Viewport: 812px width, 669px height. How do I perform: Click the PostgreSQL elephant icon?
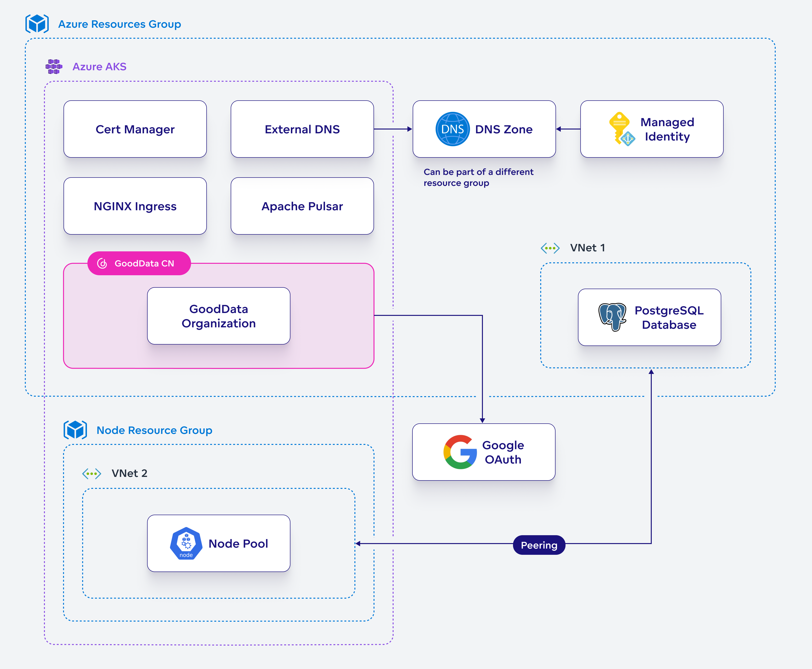[612, 317]
